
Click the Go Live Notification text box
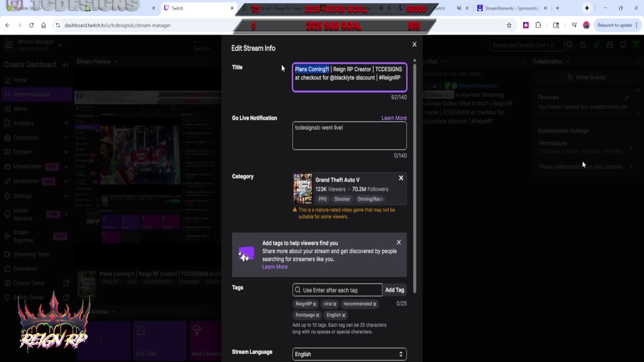[350, 135]
